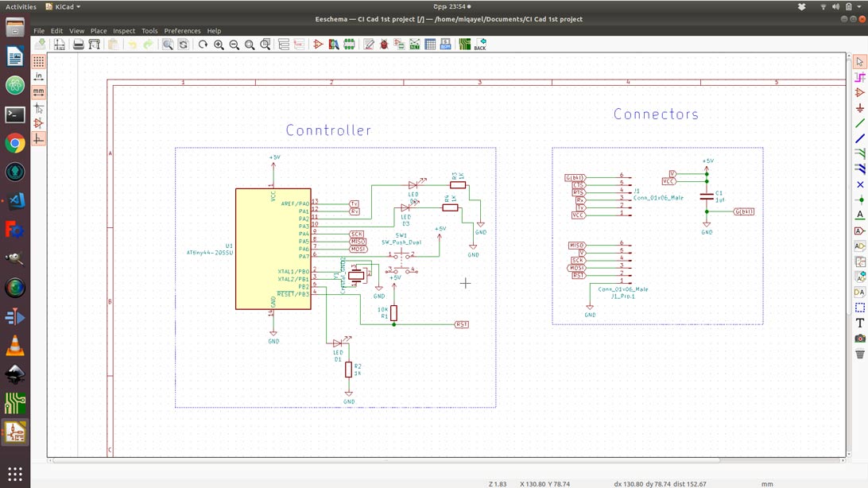
Task: Open the Preferences menu
Action: click(182, 31)
